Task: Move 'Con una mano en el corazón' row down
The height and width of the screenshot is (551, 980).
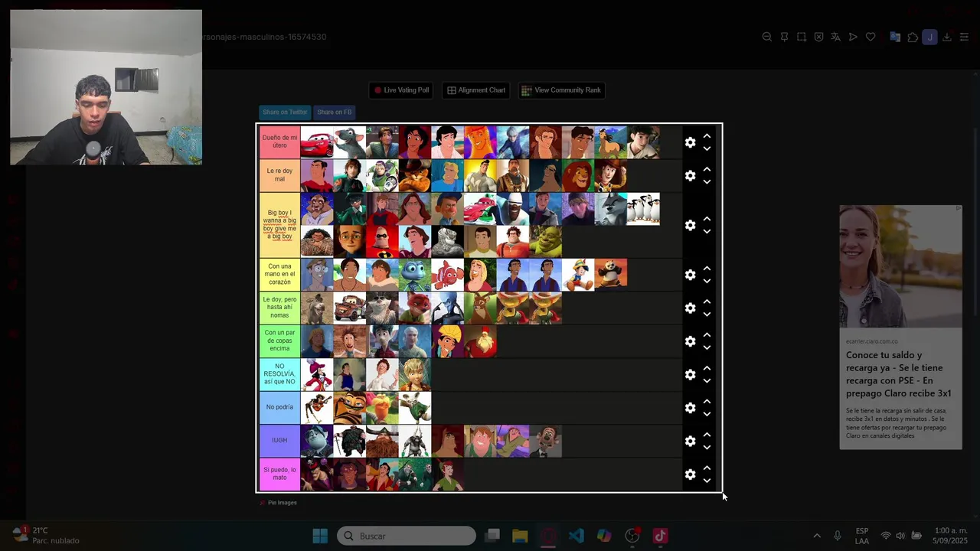Action: pos(707,281)
